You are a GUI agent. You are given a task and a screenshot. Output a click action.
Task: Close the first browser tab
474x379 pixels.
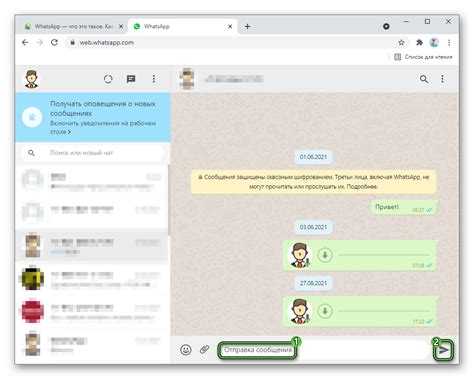tap(121, 26)
